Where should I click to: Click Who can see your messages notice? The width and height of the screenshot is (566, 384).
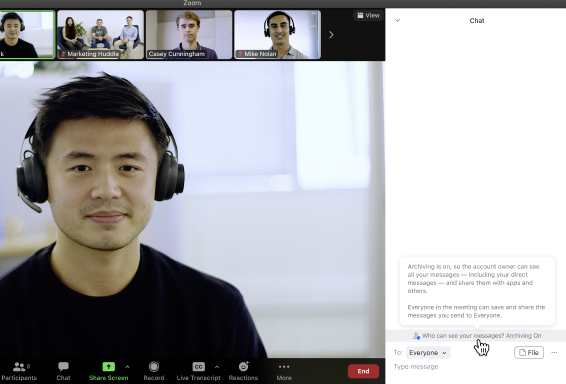pyautogui.click(x=477, y=336)
